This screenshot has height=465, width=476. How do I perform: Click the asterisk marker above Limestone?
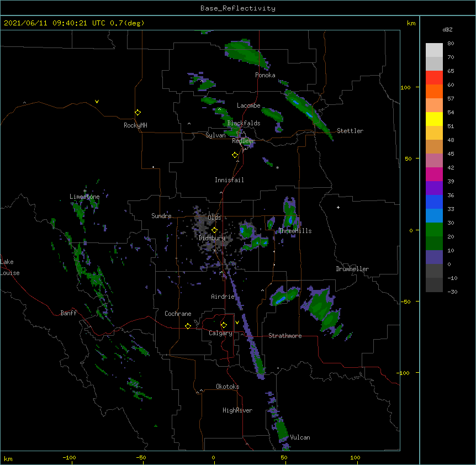click(85, 191)
